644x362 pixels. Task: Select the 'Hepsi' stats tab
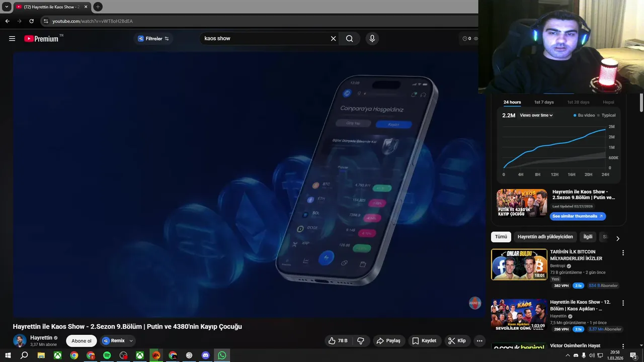(608, 102)
